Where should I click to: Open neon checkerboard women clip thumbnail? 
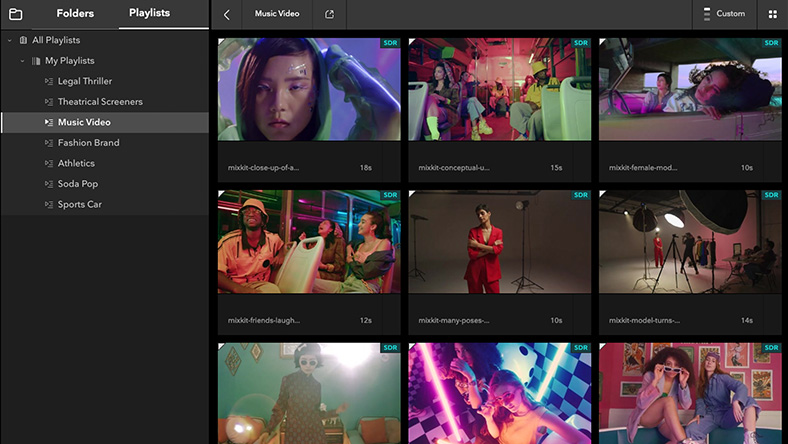click(x=500, y=393)
